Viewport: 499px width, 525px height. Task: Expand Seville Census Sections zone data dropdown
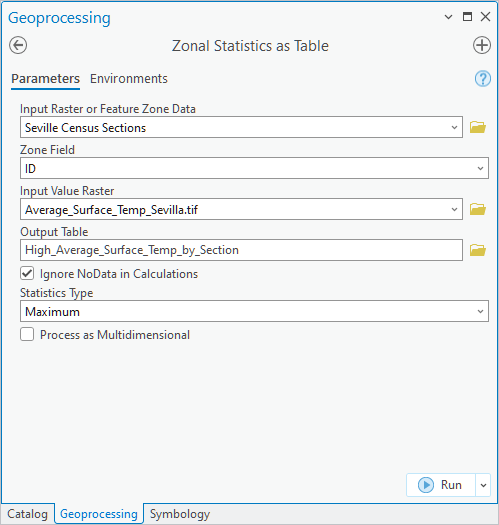pyautogui.click(x=454, y=127)
